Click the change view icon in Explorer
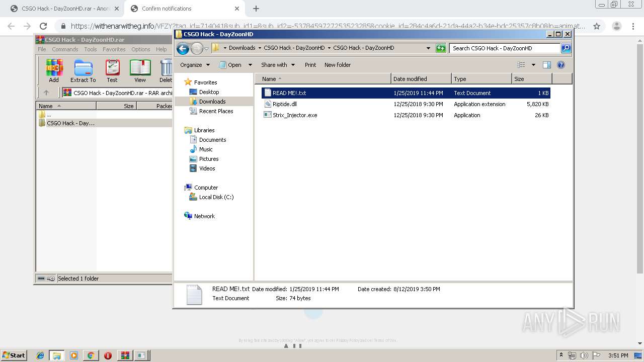 click(x=521, y=65)
